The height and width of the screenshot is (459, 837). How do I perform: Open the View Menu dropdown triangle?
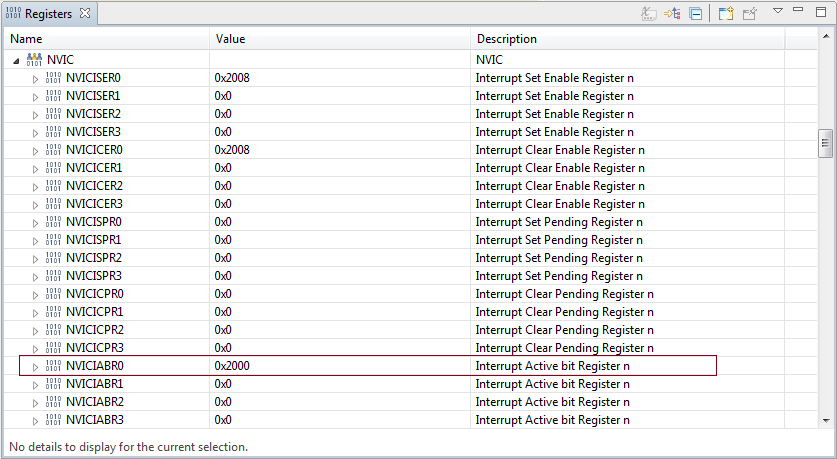point(778,11)
